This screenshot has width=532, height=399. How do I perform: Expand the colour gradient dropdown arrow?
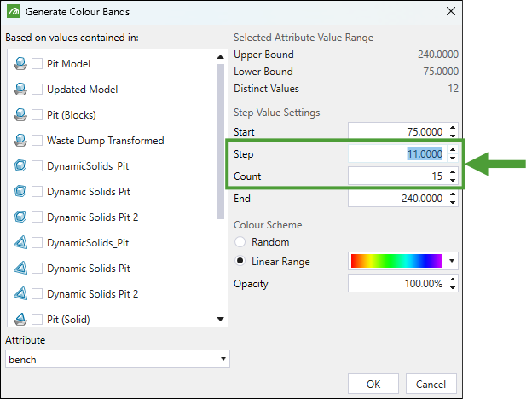[x=452, y=261]
